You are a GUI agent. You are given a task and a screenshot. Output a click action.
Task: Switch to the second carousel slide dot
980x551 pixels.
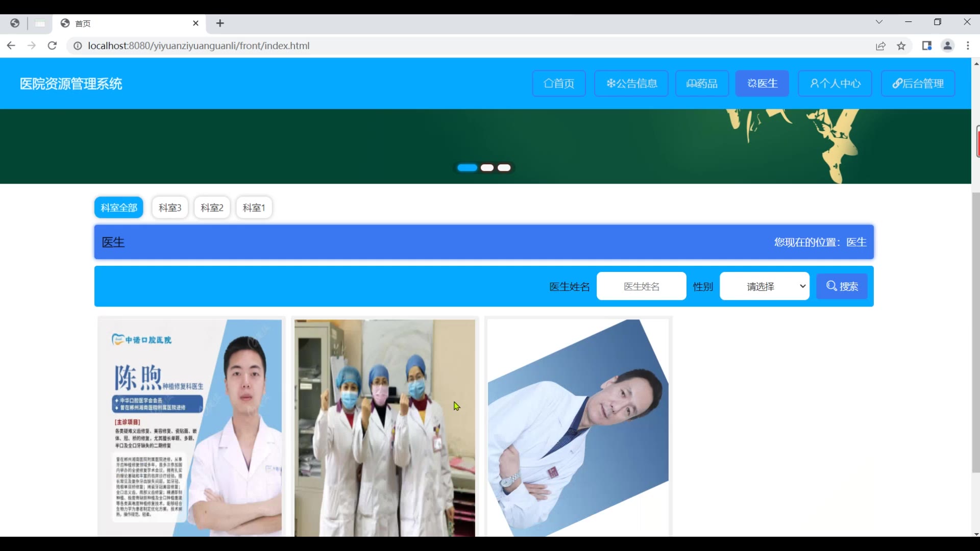coord(487,168)
